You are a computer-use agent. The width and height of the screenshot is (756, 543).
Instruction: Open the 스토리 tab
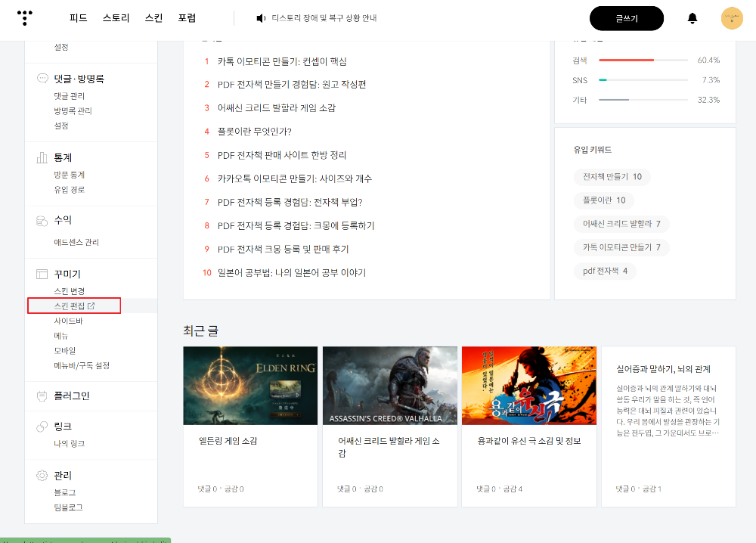coord(116,18)
